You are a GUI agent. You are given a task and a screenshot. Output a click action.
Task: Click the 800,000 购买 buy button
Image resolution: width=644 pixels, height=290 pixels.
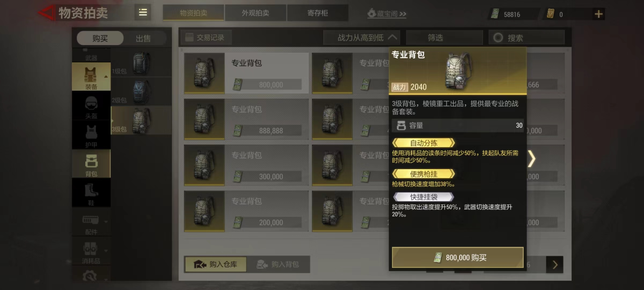(458, 258)
